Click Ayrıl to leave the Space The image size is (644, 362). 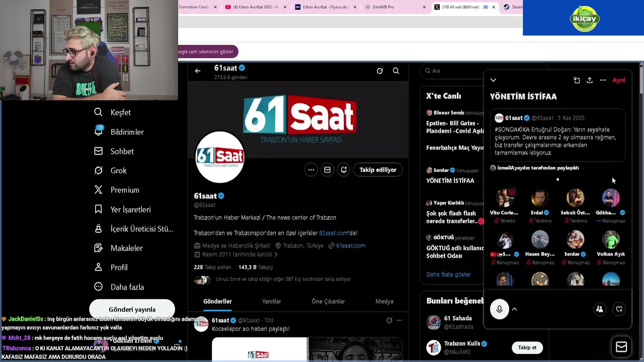click(618, 80)
